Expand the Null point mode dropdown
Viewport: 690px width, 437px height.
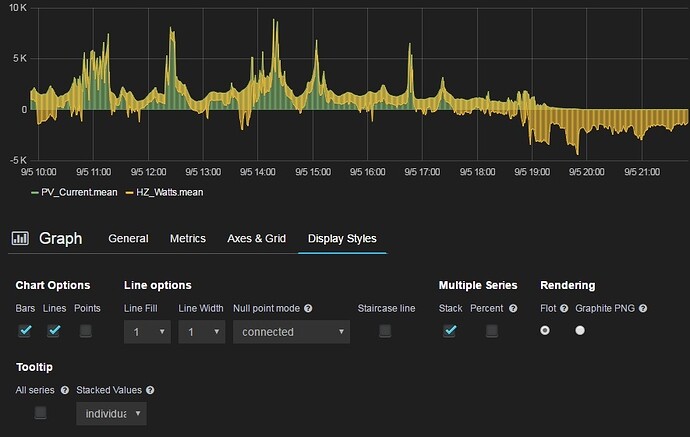(291, 331)
